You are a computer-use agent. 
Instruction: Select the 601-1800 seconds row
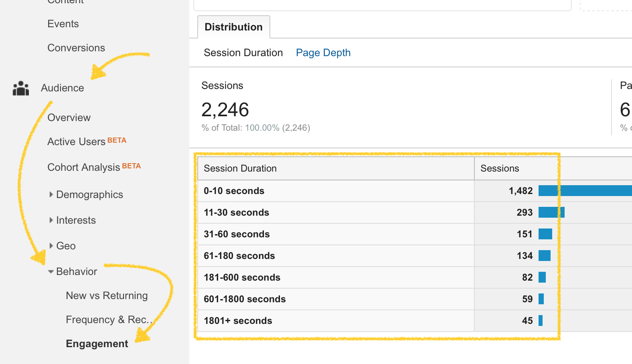(x=415, y=299)
